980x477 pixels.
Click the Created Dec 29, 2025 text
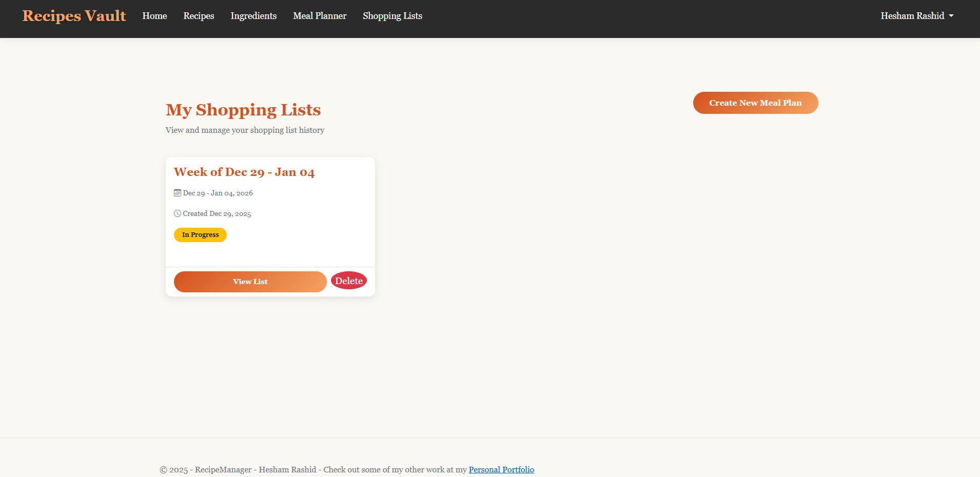click(217, 214)
